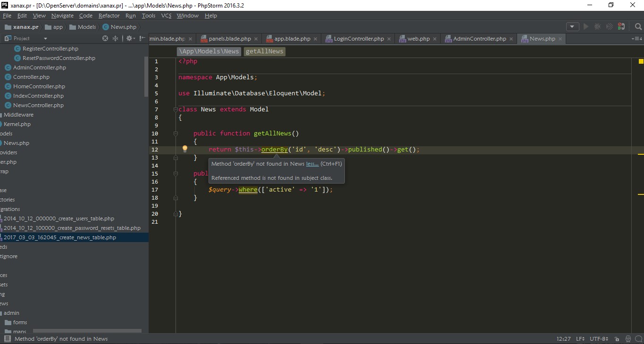Screen dimensions: 644x344
Task: Close the panels.blade.php tab
Action: pos(256,39)
